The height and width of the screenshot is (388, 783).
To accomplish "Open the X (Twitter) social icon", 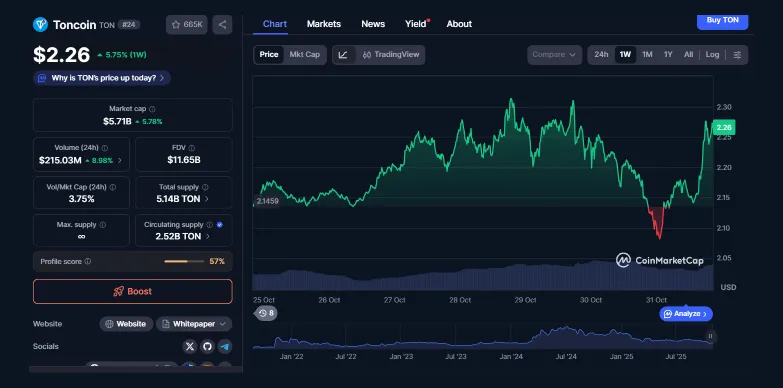I will [x=190, y=346].
